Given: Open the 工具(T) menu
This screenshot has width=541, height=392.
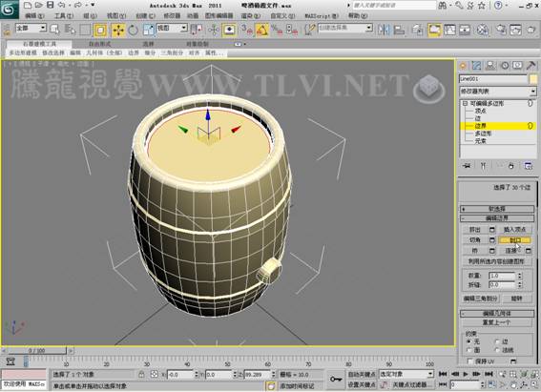Looking at the screenshot, I should (x=64, y=16).
